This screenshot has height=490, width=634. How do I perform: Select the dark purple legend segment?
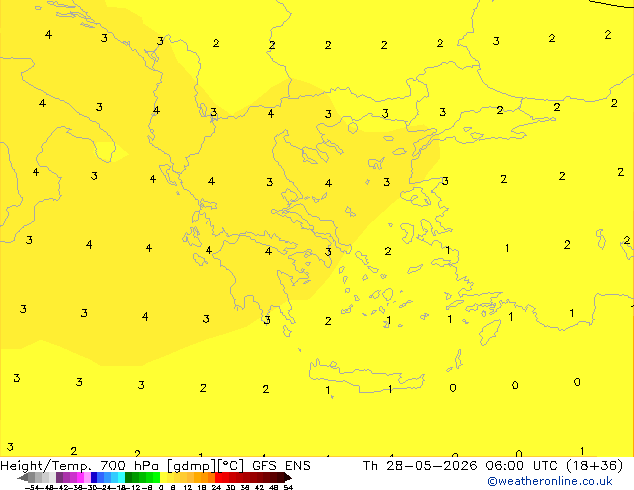point(59,477)
